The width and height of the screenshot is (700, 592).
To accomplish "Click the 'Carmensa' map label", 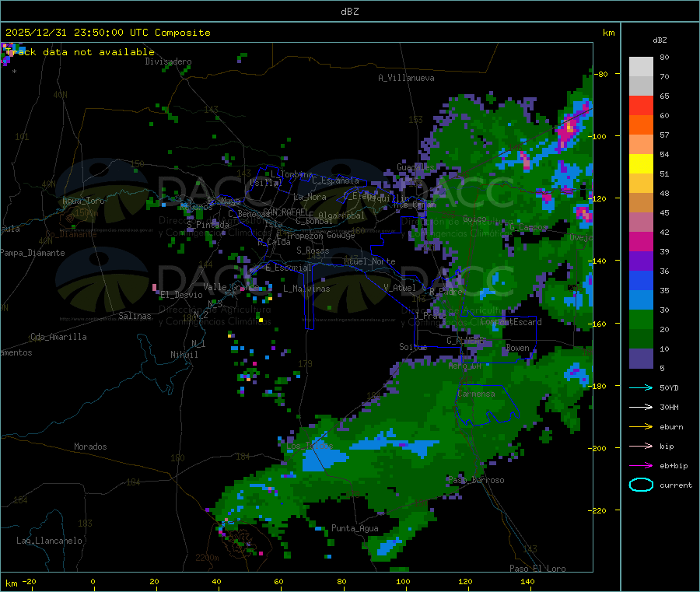I will 476,394.
